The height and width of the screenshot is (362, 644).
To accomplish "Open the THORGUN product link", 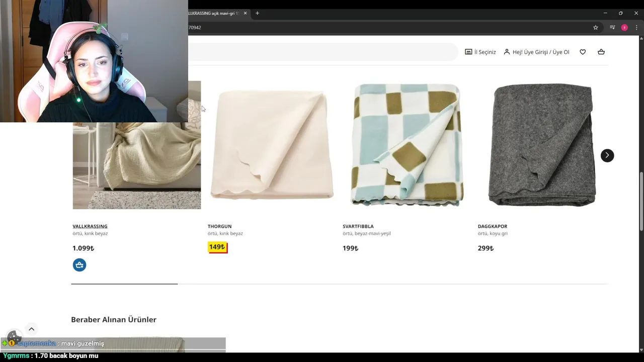I will coord(219,226).
